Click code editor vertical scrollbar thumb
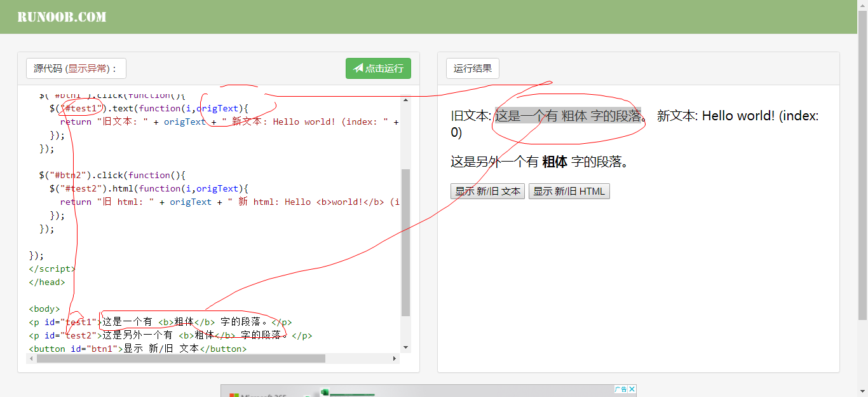The width and height of the screenshot is (868, 397). coord(406,242)
